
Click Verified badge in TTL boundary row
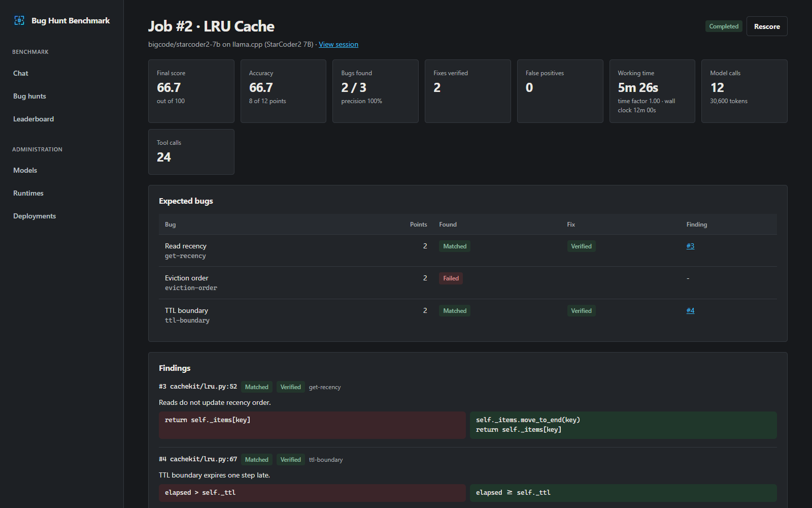[581, 311]
